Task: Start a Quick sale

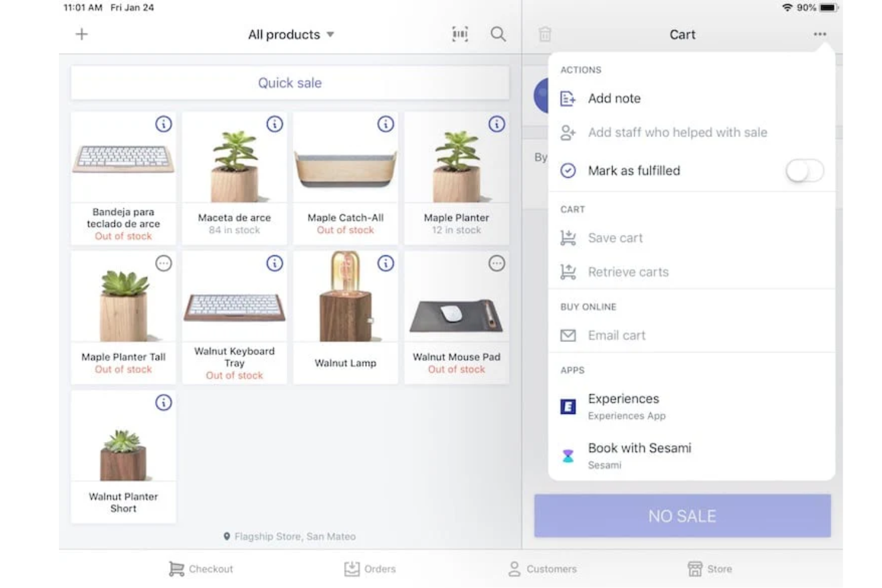Action: (290, 83)
